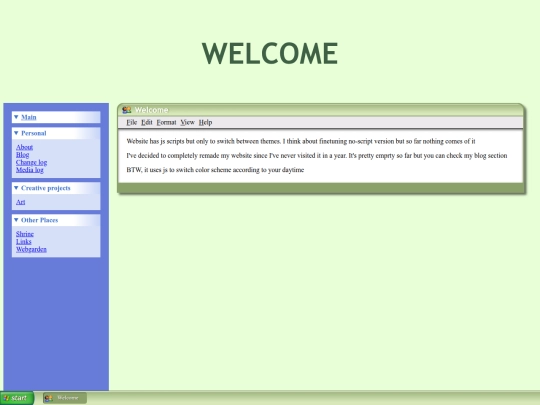Image resolution: width=540 pixels, height=405 pixels.
Task: Visit the Webgarden link
Action: (31, 249)
